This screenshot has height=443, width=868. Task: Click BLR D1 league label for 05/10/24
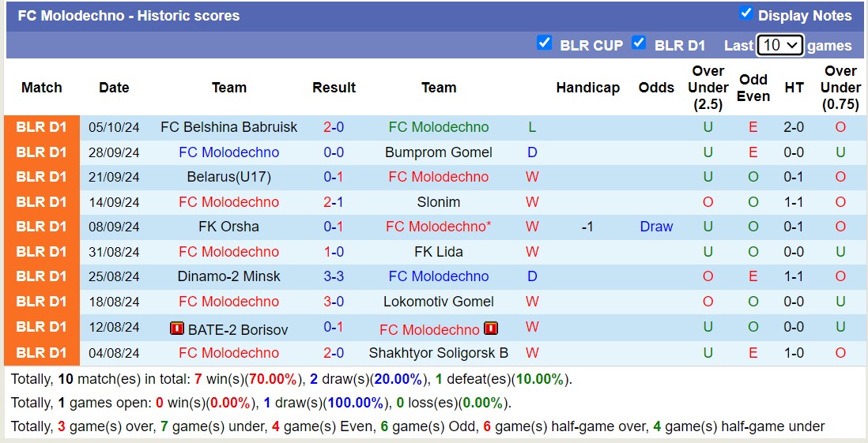click(x=42, y=127)
